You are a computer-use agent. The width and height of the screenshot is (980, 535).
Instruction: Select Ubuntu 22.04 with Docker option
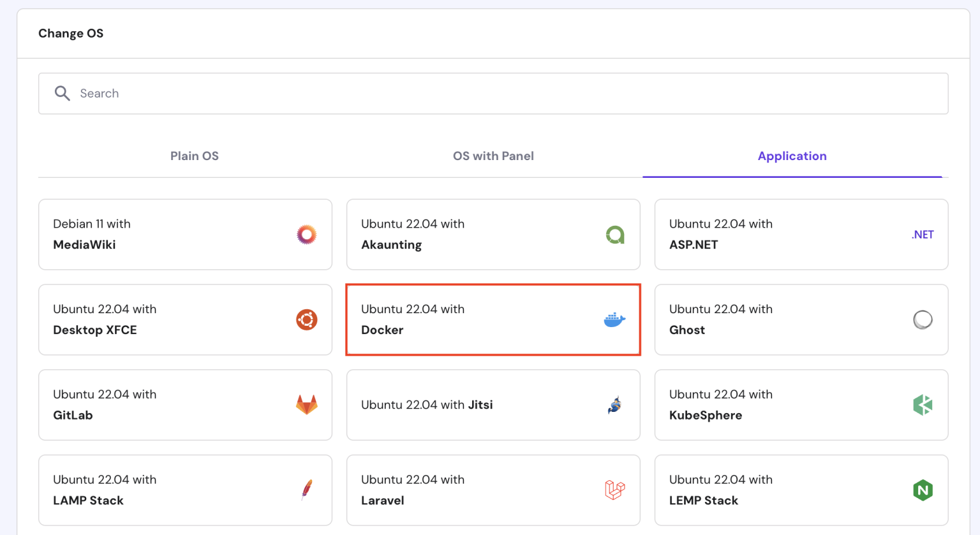pyautogui.click(x=493, y=319)
